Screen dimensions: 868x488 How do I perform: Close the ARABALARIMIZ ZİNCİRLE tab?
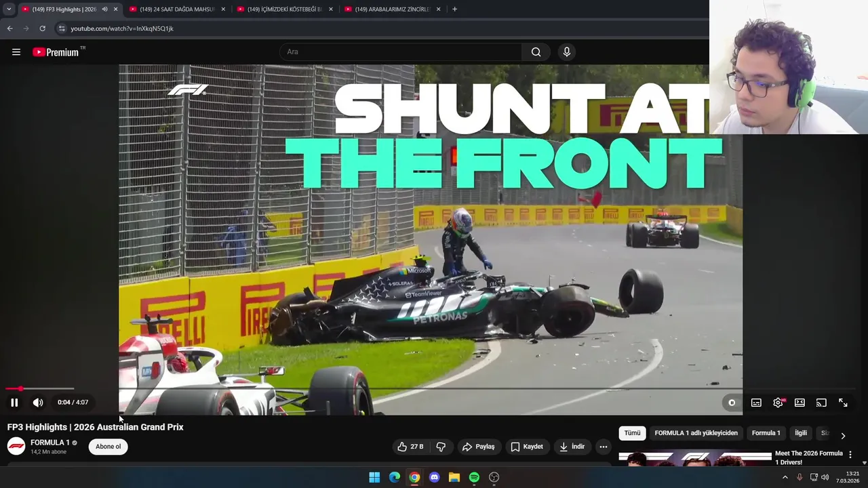click(439, 9)
